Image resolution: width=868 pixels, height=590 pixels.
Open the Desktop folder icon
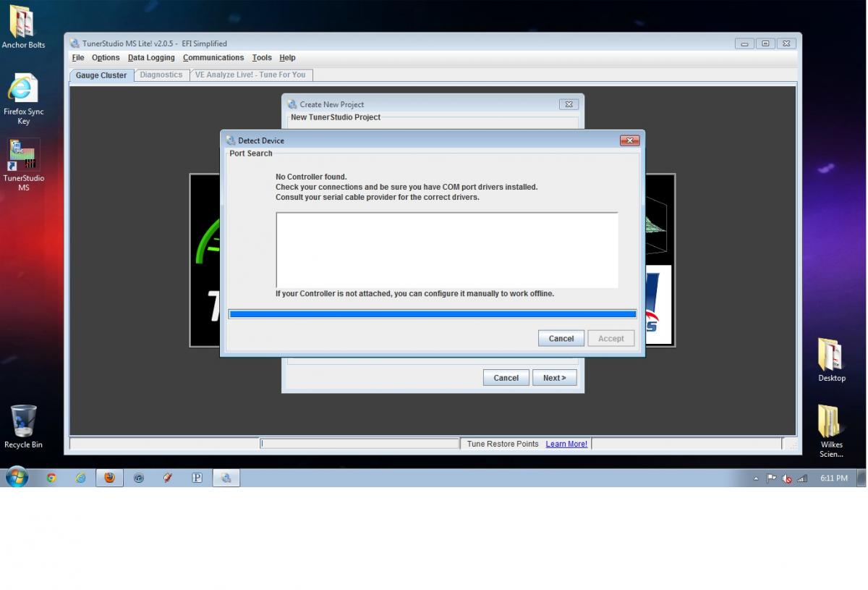[x=832, y=361]
